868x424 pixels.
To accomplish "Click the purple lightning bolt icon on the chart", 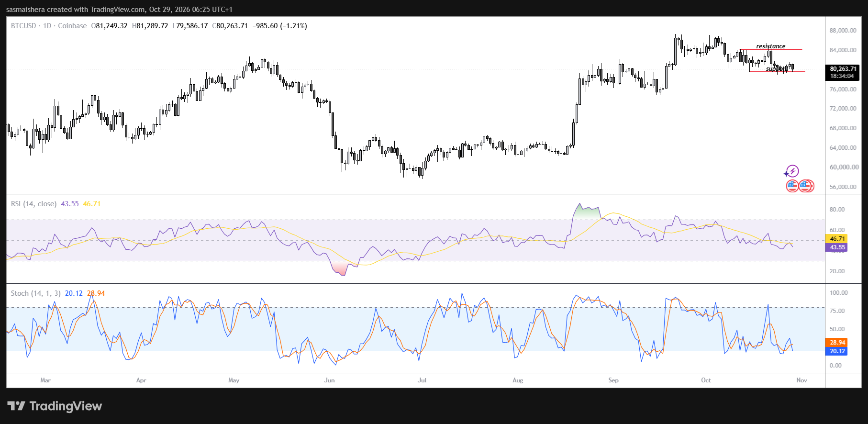I will tap(792, 171).
